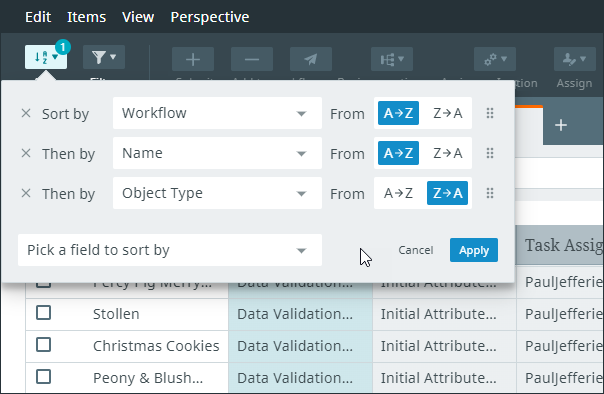Expand the Object Type field dropdown

point(217,193)
